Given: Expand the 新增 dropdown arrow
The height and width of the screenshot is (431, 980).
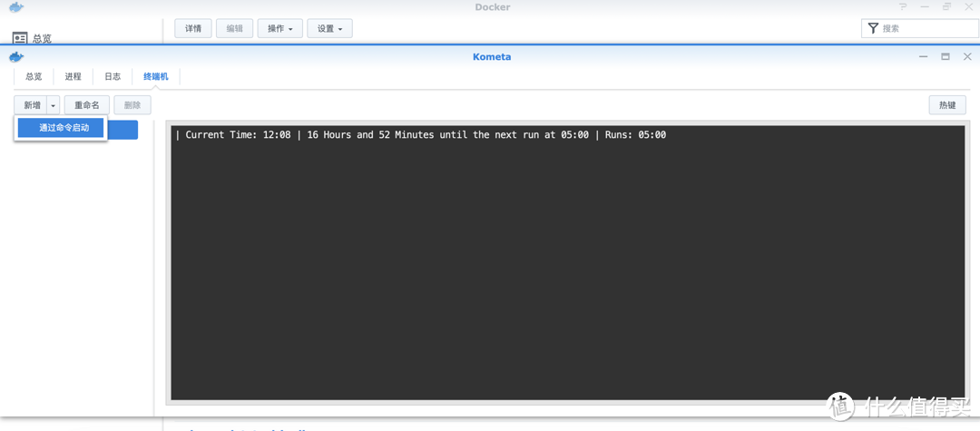Looking at the screenshot, I should [54, 105].
